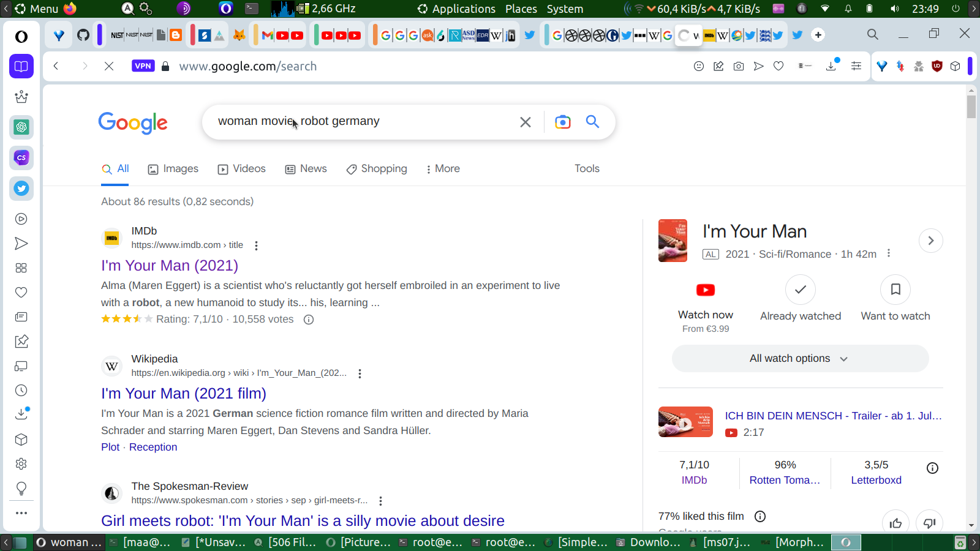
Task: Switch to the News tab
Action: click(x=306, y=169)
